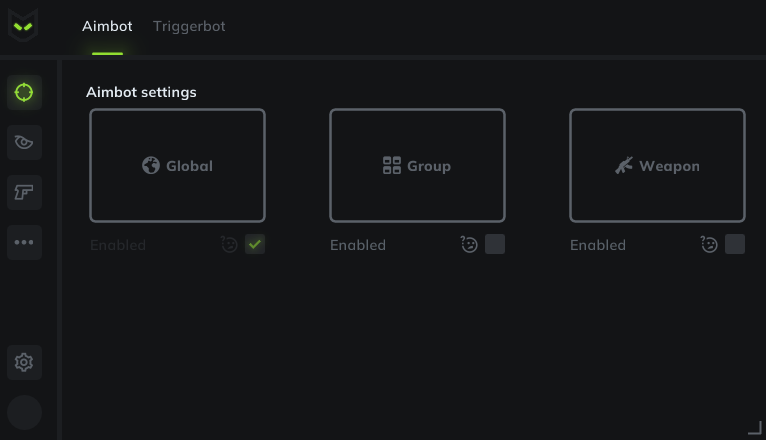
Task: Click the Enabled label under the Group card
Action: [x=358, y=245]
